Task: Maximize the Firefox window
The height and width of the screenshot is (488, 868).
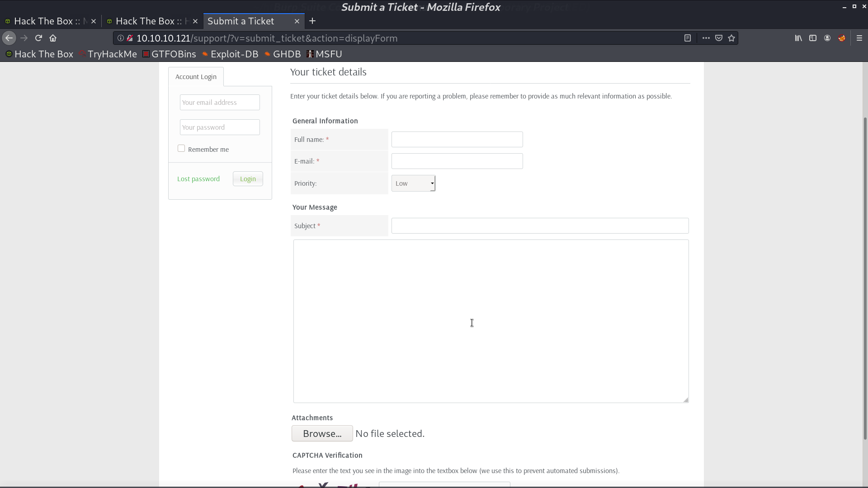Action: 854,7
